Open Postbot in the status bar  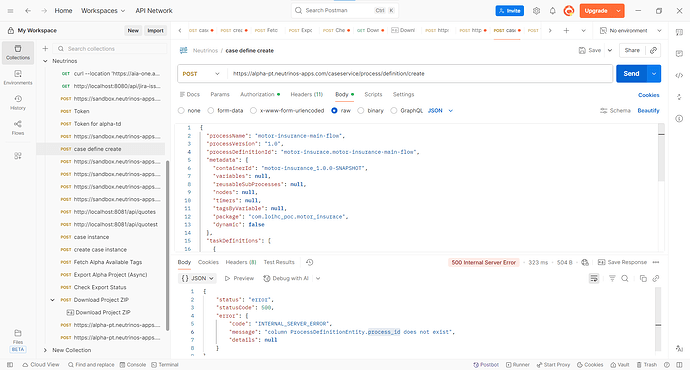point(486,365)
